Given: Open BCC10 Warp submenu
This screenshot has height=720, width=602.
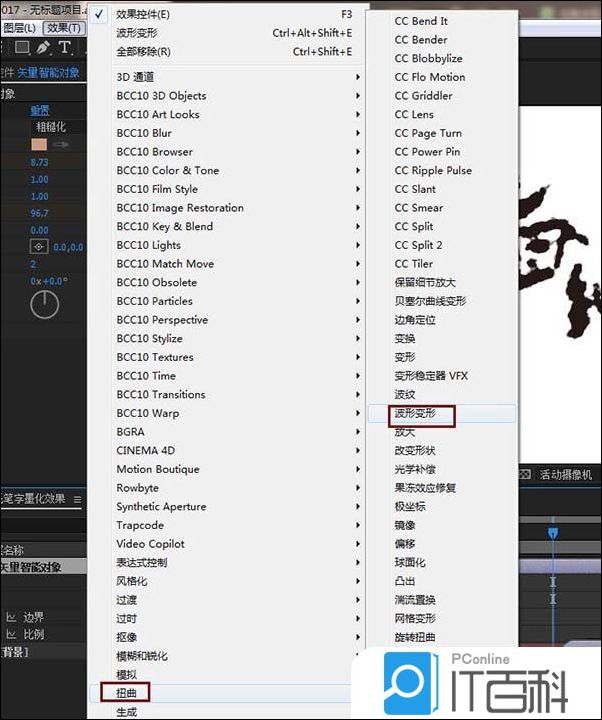Looking at the screenshot, I should 228,413.
